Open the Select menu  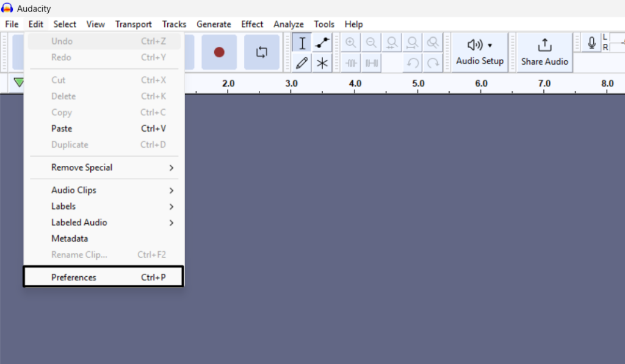(65, 24)
